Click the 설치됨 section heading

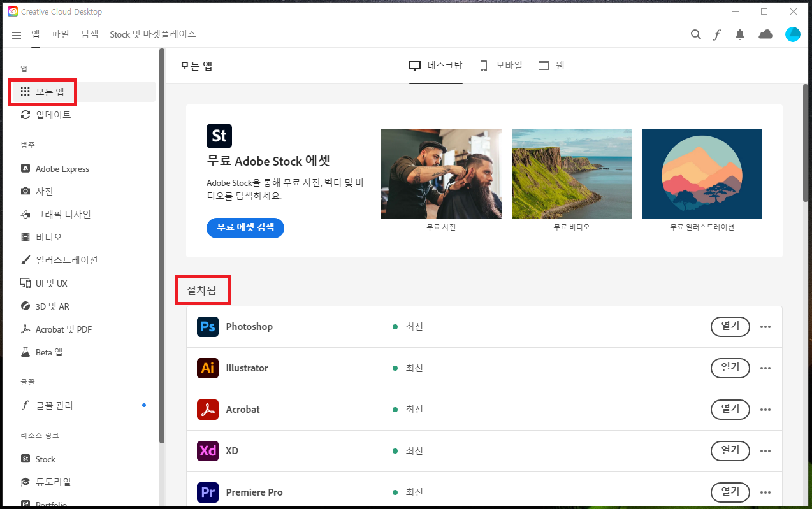(x=201, y=291)
